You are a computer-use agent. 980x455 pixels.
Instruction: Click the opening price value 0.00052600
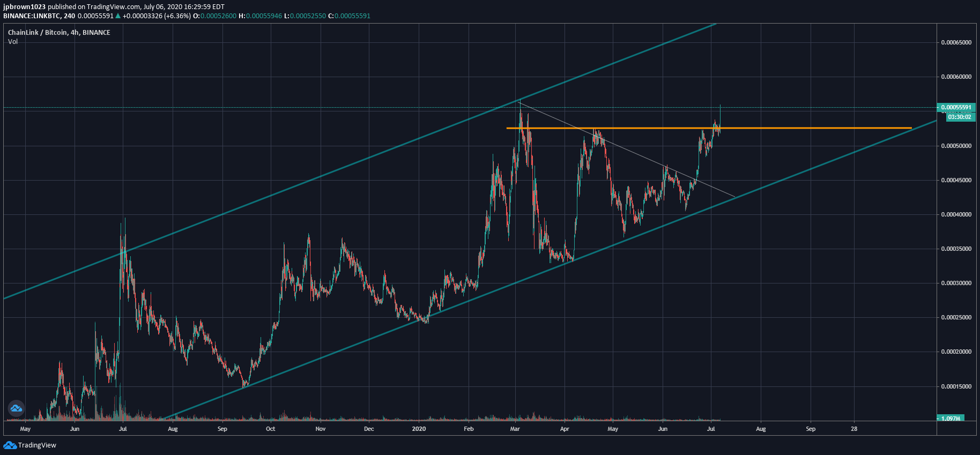219,16
